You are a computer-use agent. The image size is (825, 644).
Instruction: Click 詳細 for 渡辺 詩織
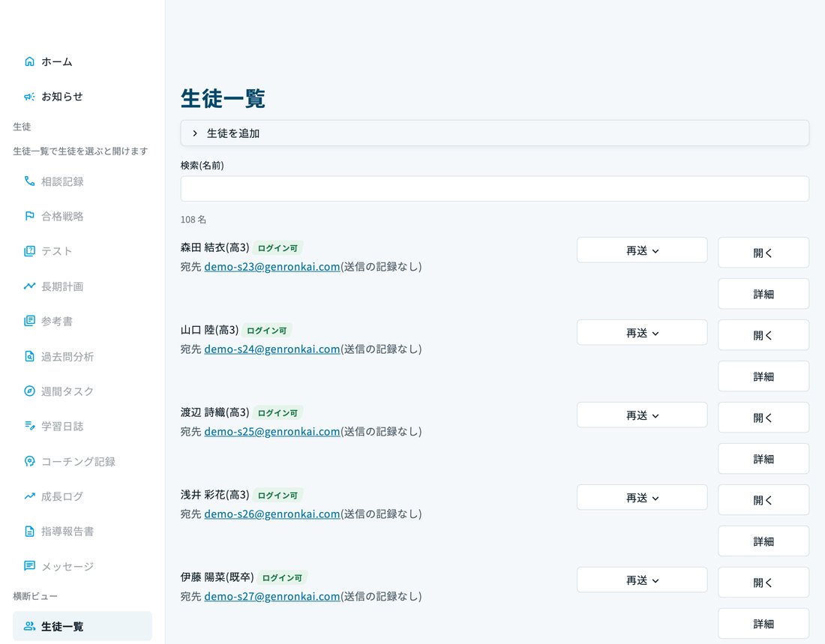coord(763,459)
